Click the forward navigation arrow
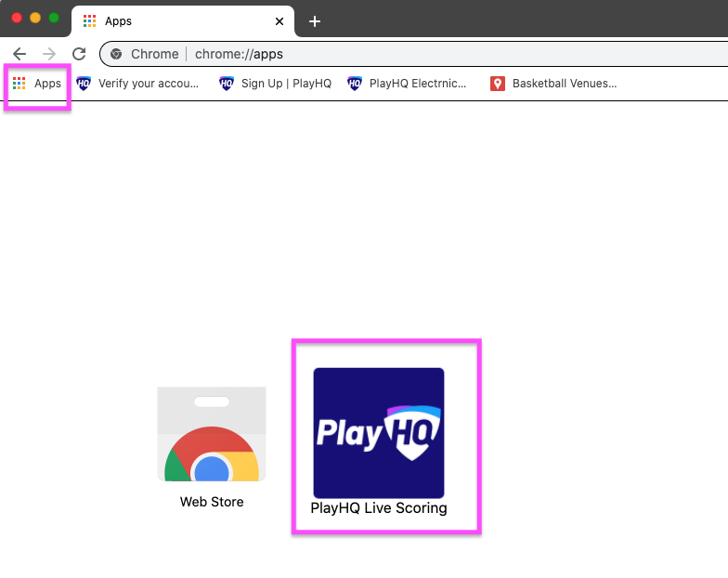The height and width of the screenshot is (578, 728). (x=49, y=54)
